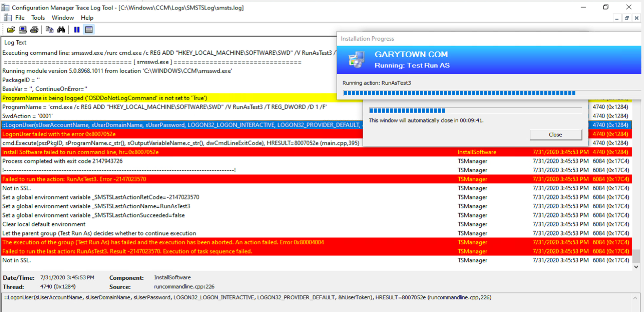Open the File menu
644x312 pixels.
[x=20, y=18]
